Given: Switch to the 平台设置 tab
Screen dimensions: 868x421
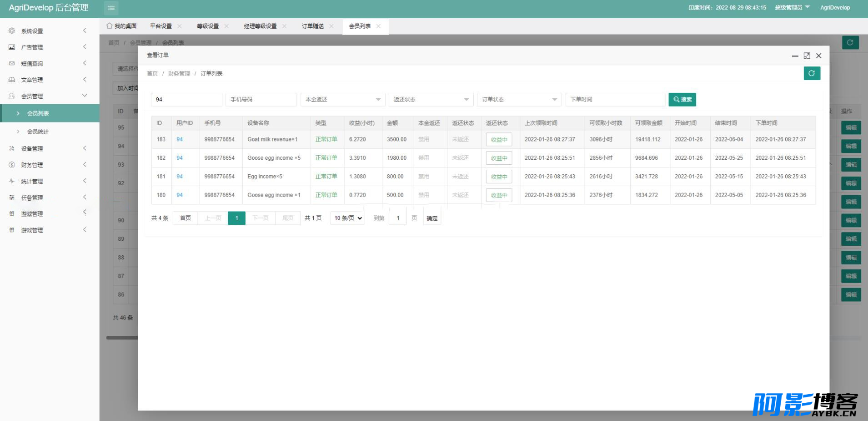Looking at the screenshot, I should click(161, 26).
